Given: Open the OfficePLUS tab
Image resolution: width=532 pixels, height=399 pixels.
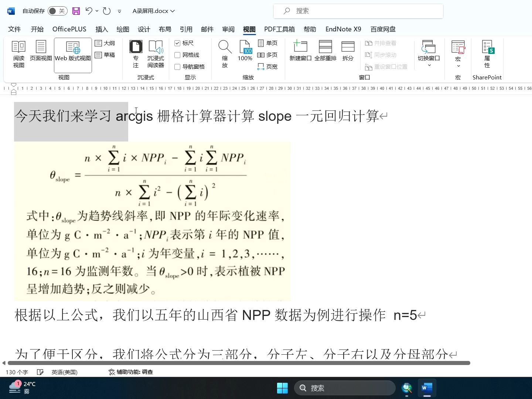Looking at the screenshot, I should tap(69, 29).
